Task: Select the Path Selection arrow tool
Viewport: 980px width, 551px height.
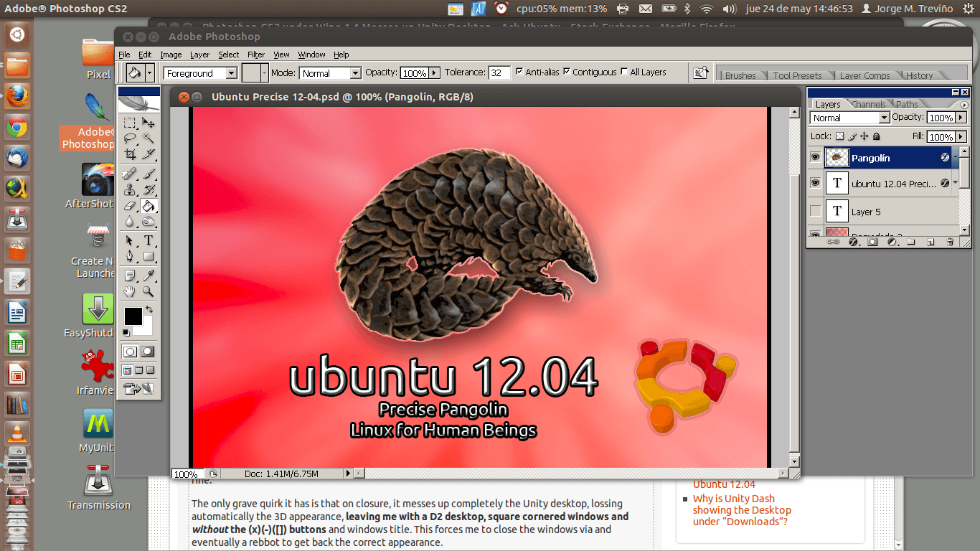Action: tap(130, 240)
